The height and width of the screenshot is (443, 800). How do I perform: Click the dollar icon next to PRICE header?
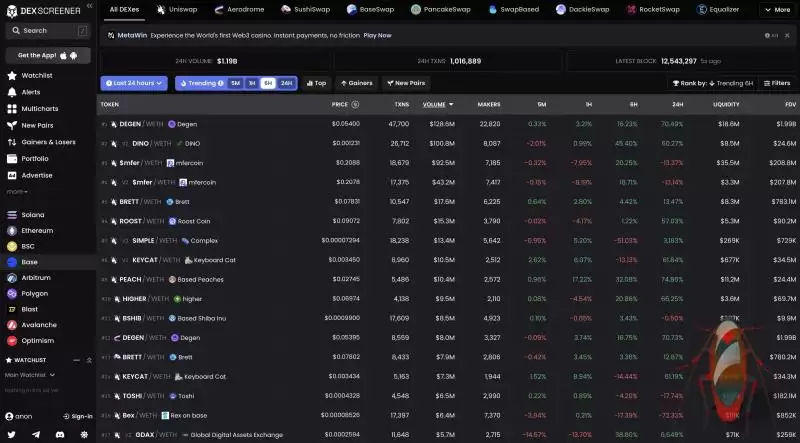pyautogui.click(x=355, y=104)
